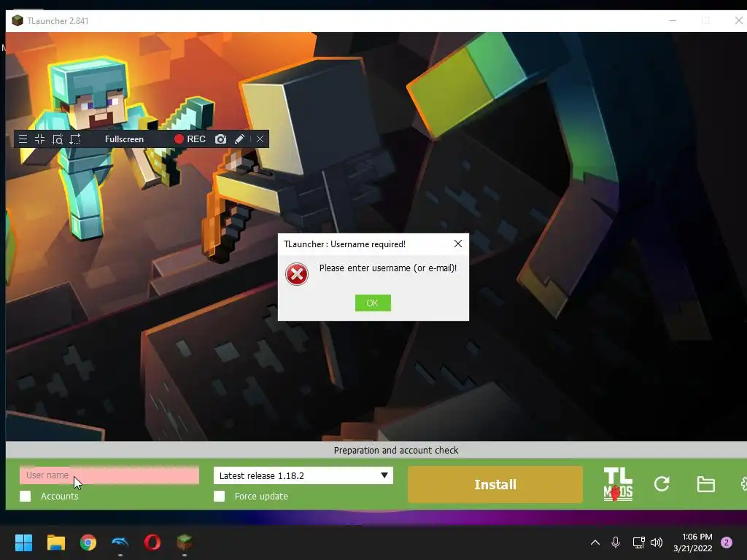
Task: Open the Windows Start menu
Action: click(x=23, y=542)
